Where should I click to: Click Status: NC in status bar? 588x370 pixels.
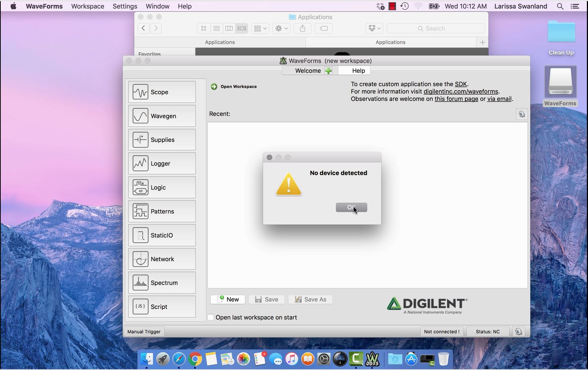pos(488,331)
